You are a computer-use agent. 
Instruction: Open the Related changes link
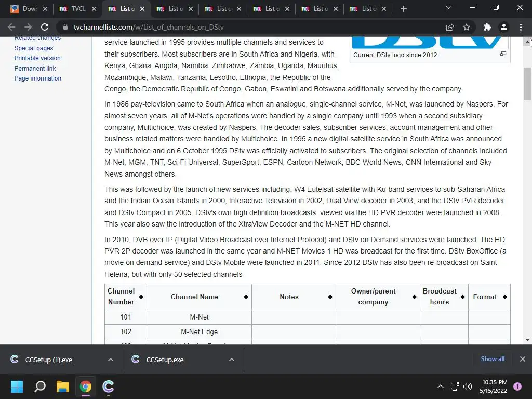click(37, 38)
